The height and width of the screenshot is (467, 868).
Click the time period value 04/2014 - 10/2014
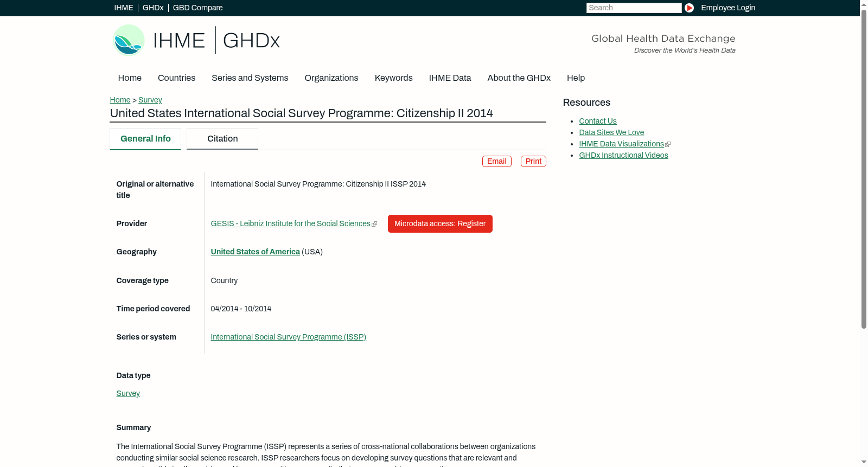[241, 309]
